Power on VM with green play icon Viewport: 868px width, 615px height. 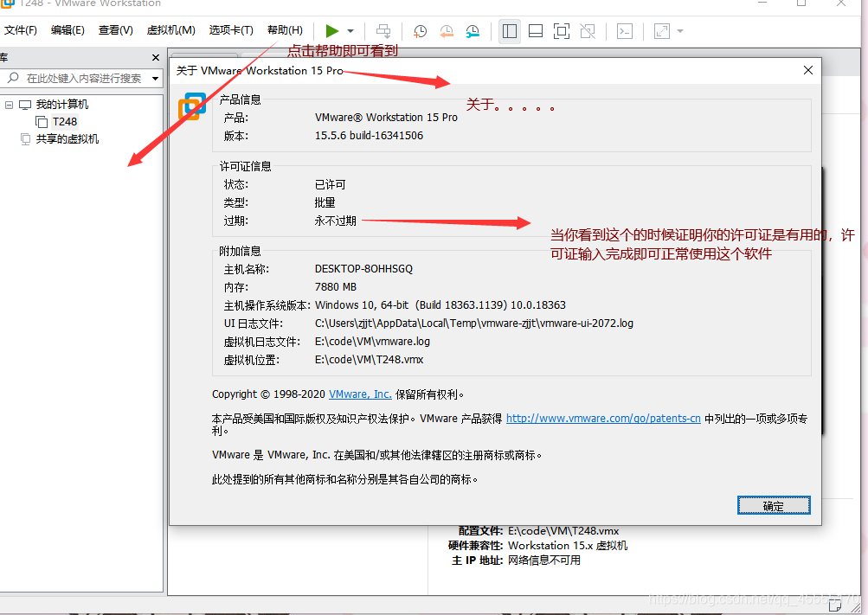(x=332, y=31)
